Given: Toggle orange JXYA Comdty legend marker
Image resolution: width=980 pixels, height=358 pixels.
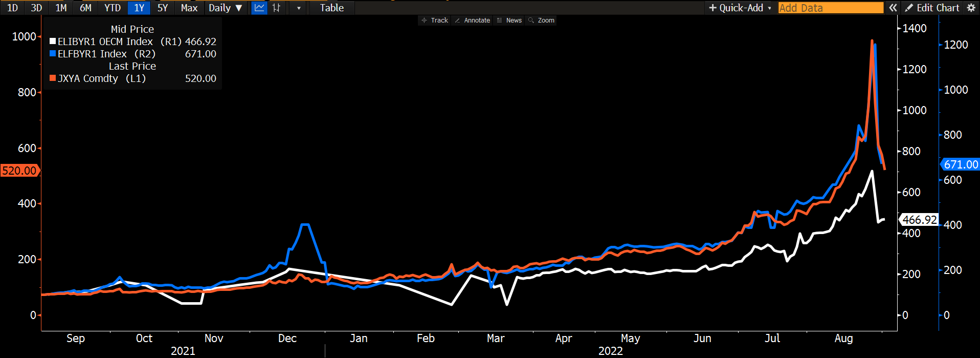Looking at the screenshot, I should point(53,78).
